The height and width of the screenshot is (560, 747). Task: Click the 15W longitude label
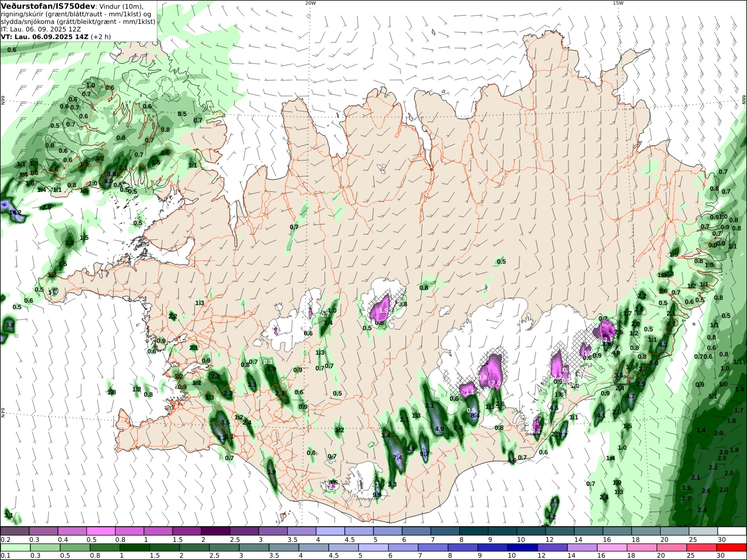[x=618, y=3]
